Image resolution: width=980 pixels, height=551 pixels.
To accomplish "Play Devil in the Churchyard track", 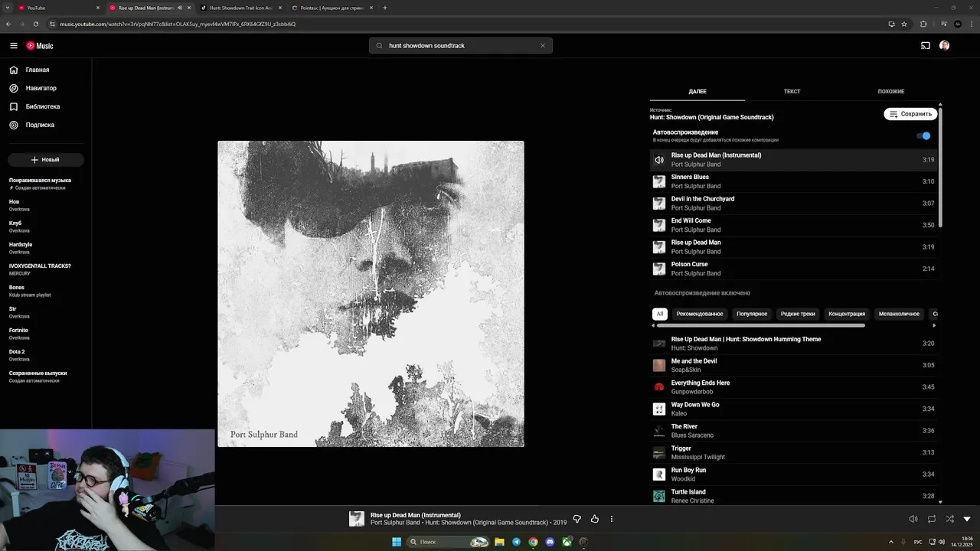I will 794,204.
